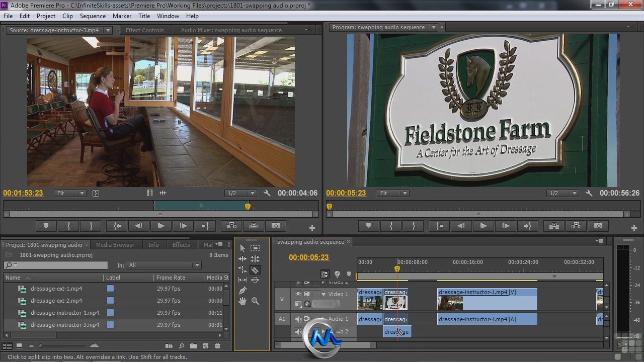Open Program monitor 1/2 resolution dropdown
The height and width of the screenshot is (362, 644).
(x=563, y=193)
